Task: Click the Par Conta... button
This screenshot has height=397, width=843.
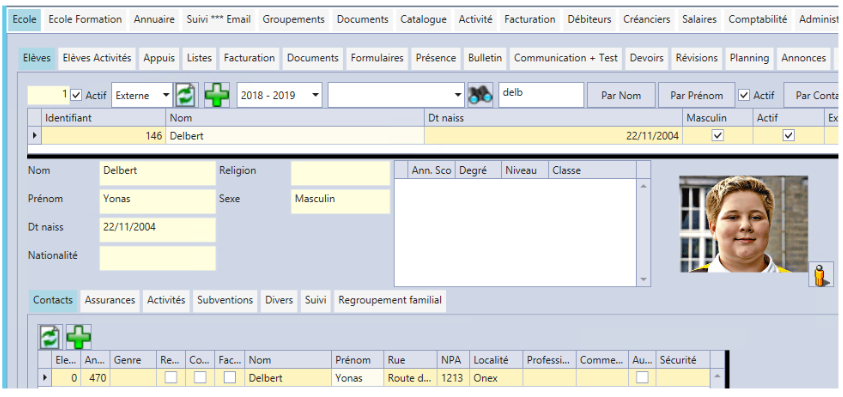Action: [x=812, y=95]
